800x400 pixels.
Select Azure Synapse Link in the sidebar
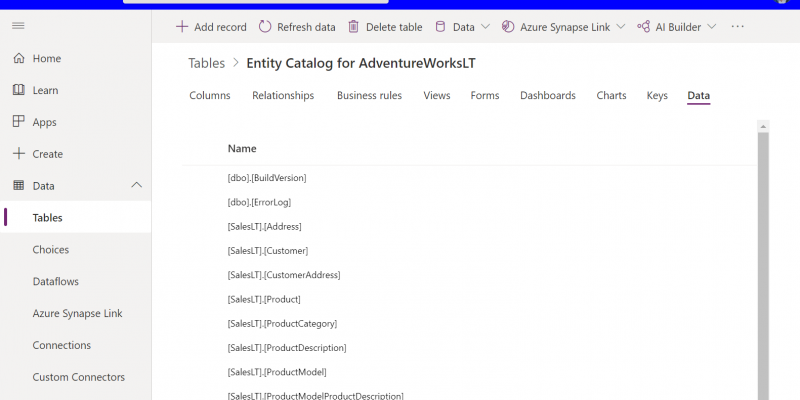click(x=76, y=313)
